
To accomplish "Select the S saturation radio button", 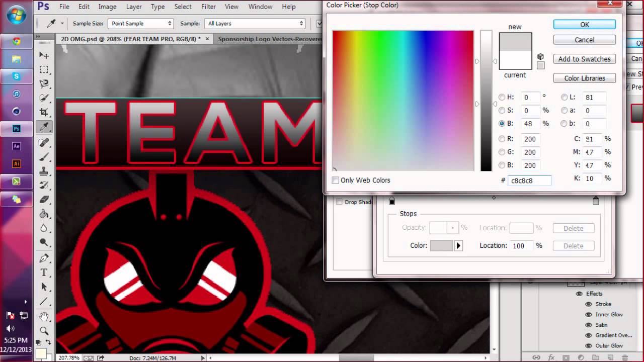I will pyautogui.click(x=502, y=111).
